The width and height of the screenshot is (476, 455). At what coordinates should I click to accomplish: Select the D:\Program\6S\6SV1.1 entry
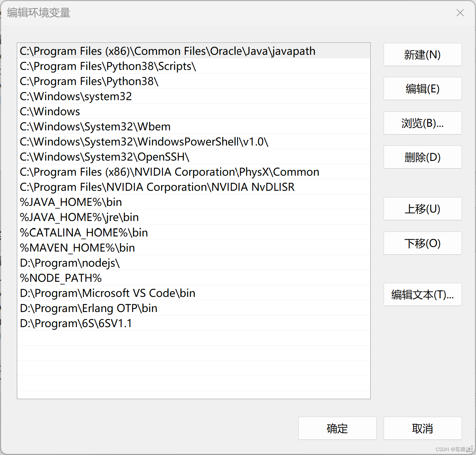tap(76, 323)
